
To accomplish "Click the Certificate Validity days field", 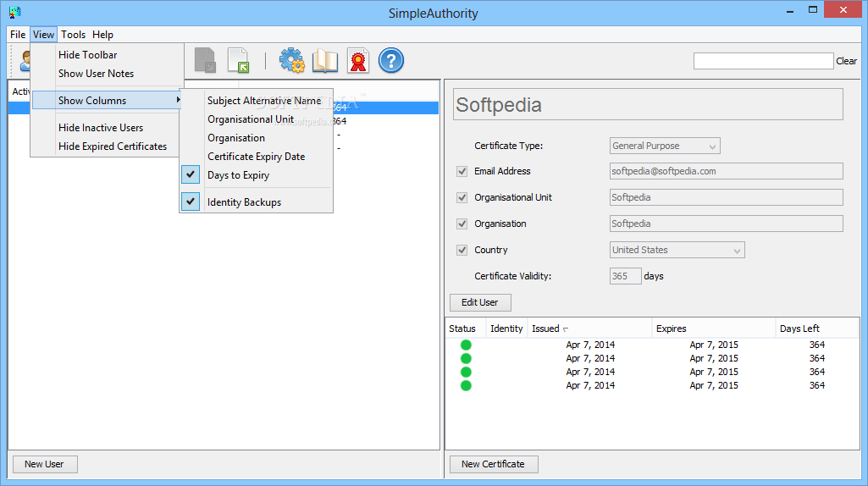I will click(626, 276).
